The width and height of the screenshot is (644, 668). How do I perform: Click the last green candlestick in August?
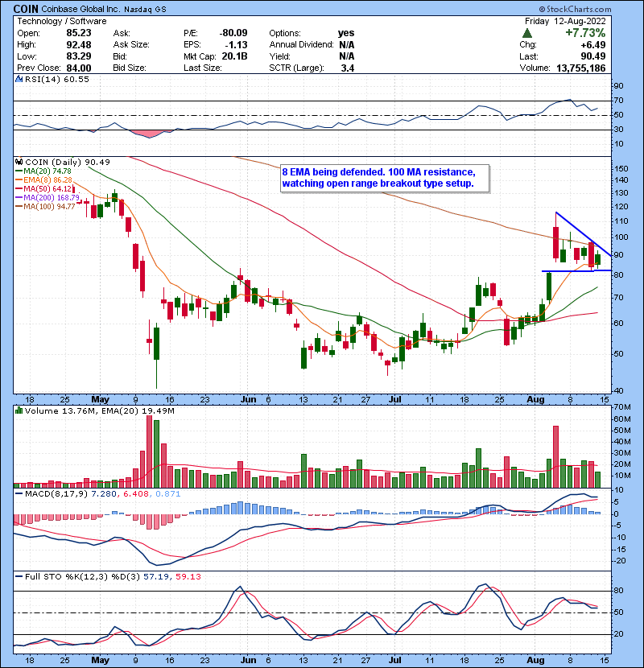(x=598, y=259)
